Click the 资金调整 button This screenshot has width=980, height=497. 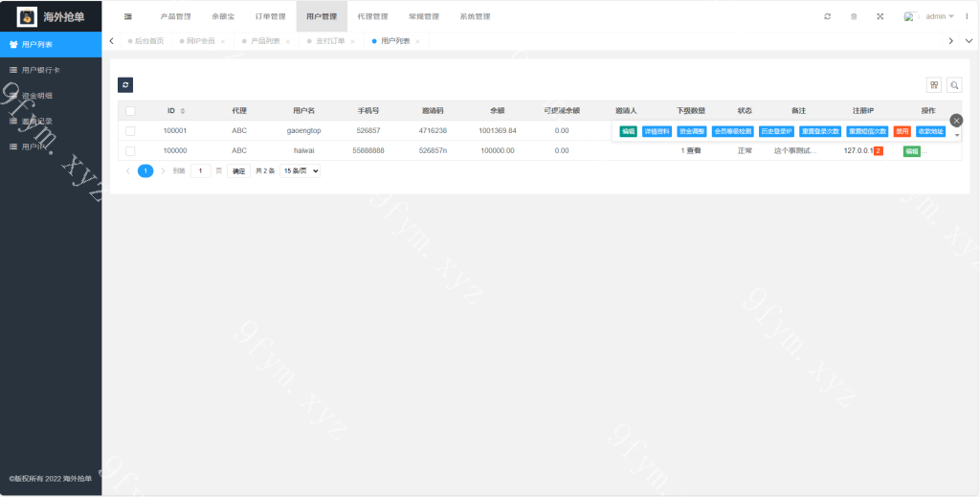coord(692,131)
